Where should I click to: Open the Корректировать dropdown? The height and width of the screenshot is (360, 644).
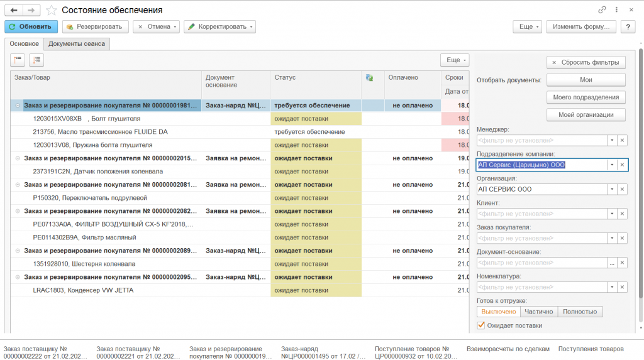coord(219,27)
